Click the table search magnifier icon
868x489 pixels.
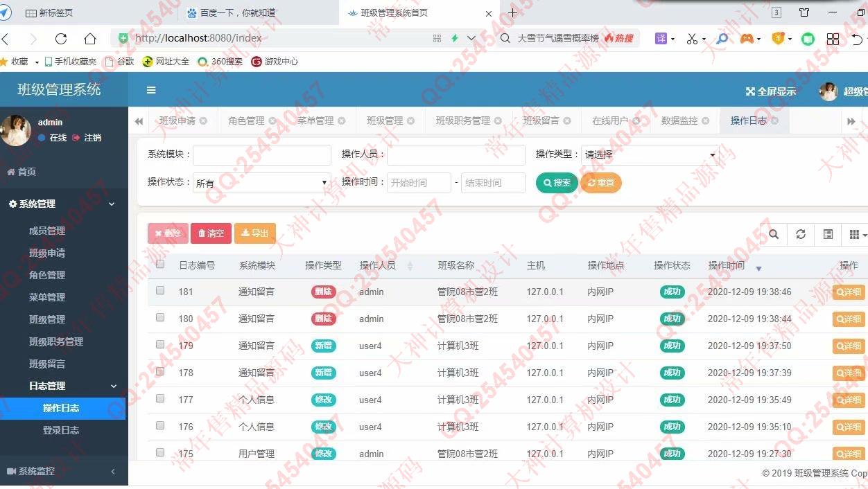(x=774, y=234)
